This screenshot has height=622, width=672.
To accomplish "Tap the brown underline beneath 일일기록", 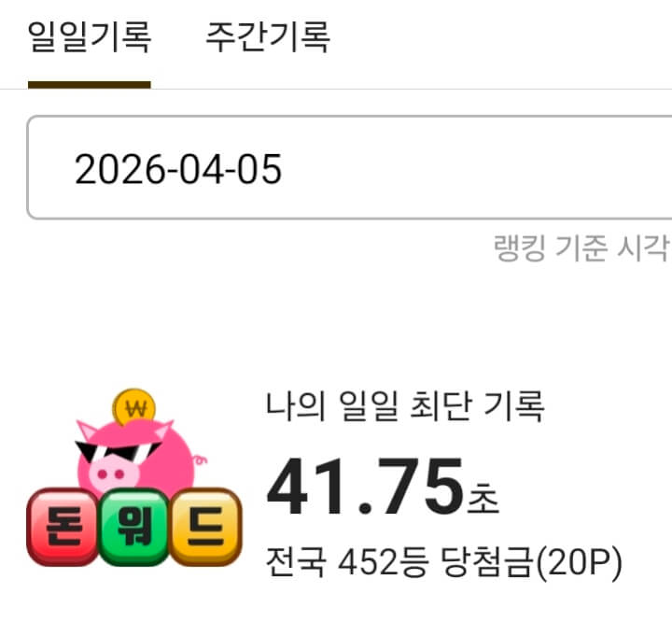I will click(x=90, y=85).
